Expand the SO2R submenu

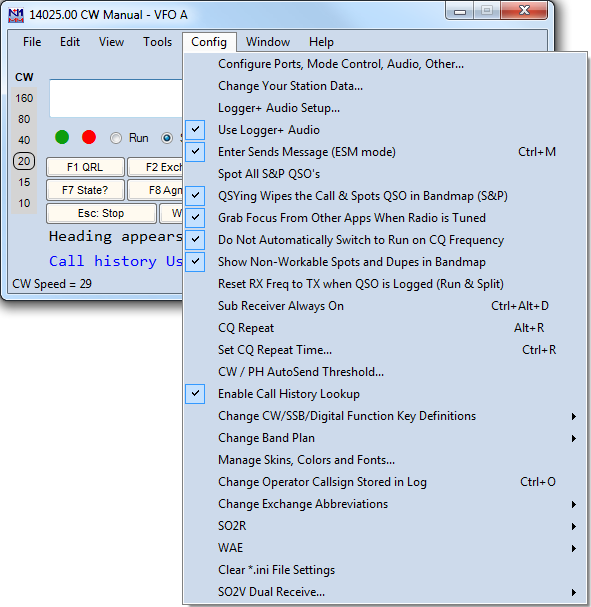[385, 526]
